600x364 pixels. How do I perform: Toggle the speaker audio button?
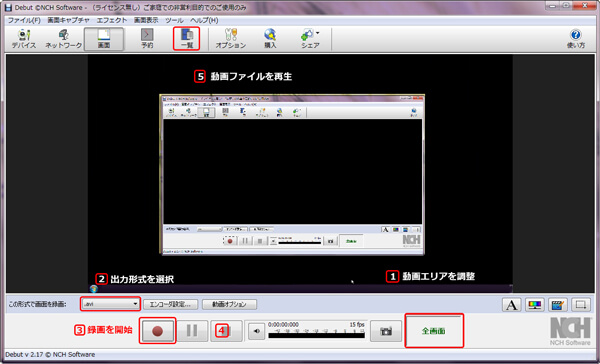point(256,331)
